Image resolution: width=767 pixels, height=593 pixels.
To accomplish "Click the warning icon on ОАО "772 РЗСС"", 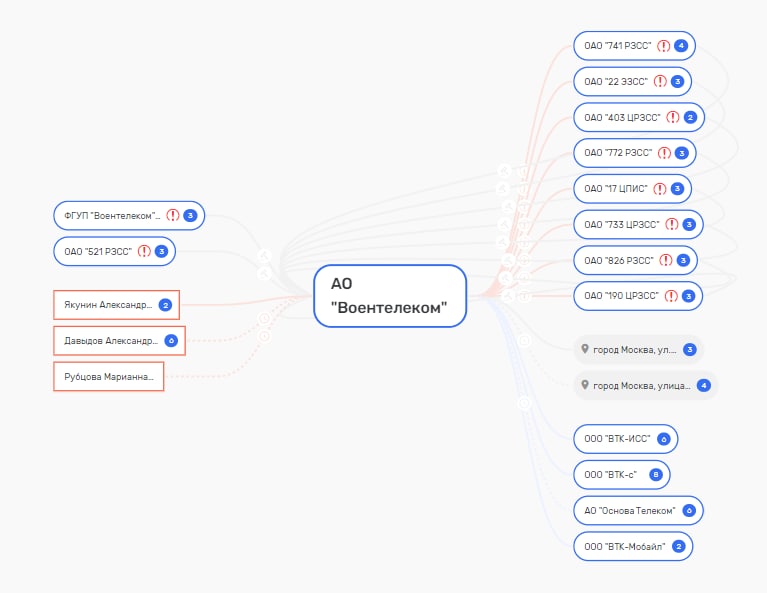I will pyautogui.click(x=664, y=153).
